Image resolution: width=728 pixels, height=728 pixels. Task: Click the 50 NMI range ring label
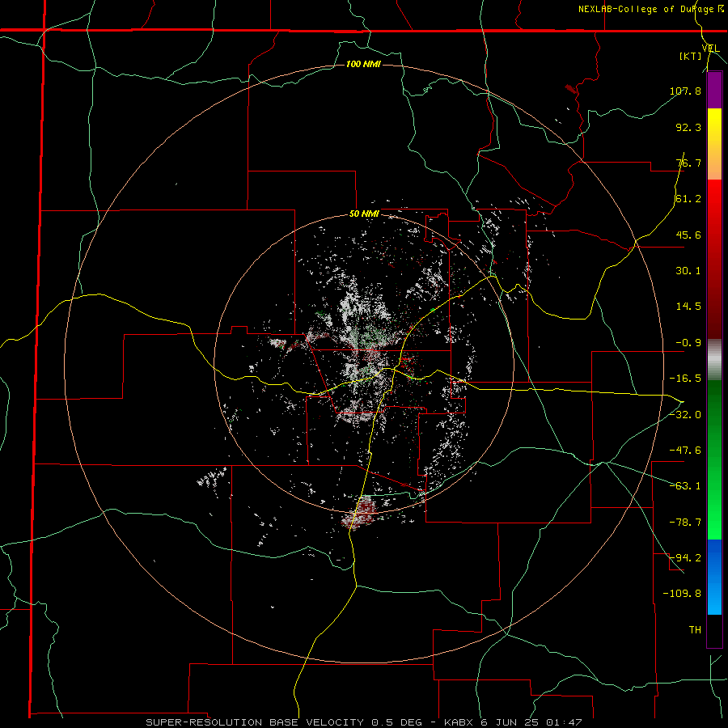[x=364, y=214]
